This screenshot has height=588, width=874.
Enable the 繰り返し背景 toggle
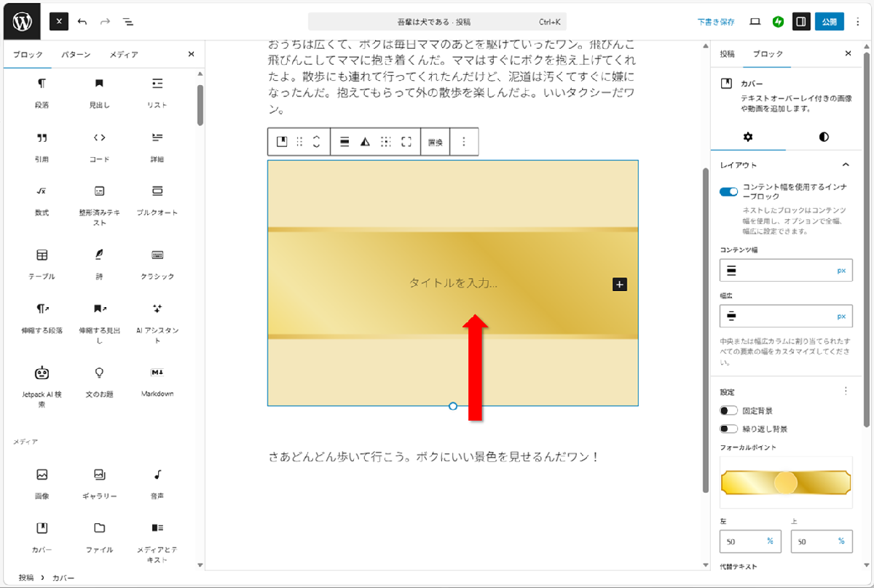[x=729, y=429]
